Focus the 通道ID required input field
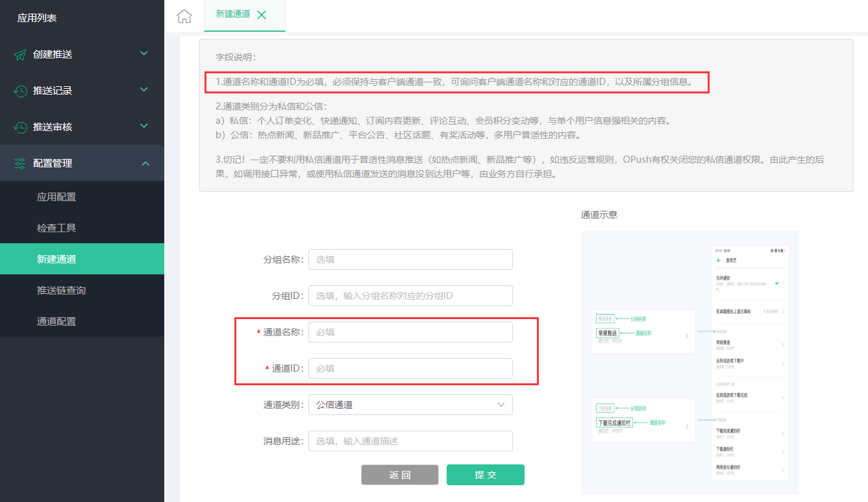The image size is (868, 502). tap(410, 368)
